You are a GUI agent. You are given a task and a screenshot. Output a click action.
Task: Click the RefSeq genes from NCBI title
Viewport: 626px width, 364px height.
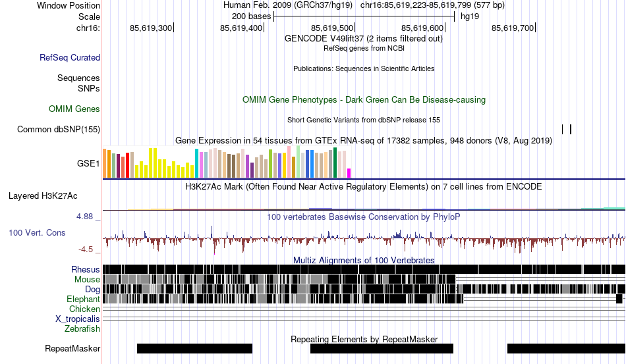coord(364,48)
